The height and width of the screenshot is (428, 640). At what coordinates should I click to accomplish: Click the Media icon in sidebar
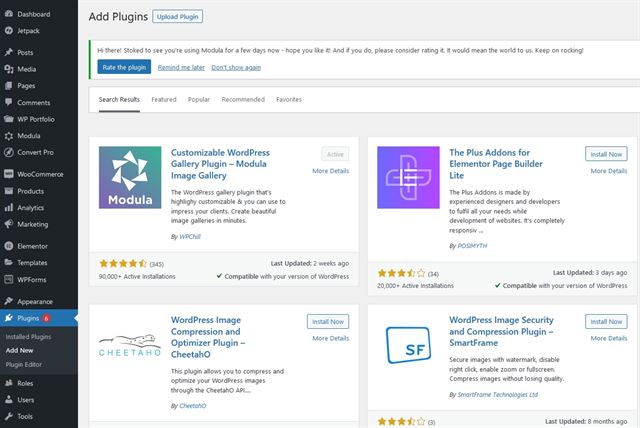9,69
